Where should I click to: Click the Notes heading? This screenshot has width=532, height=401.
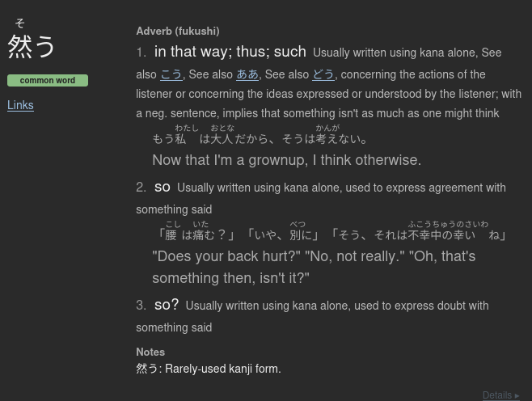(150, 352)
